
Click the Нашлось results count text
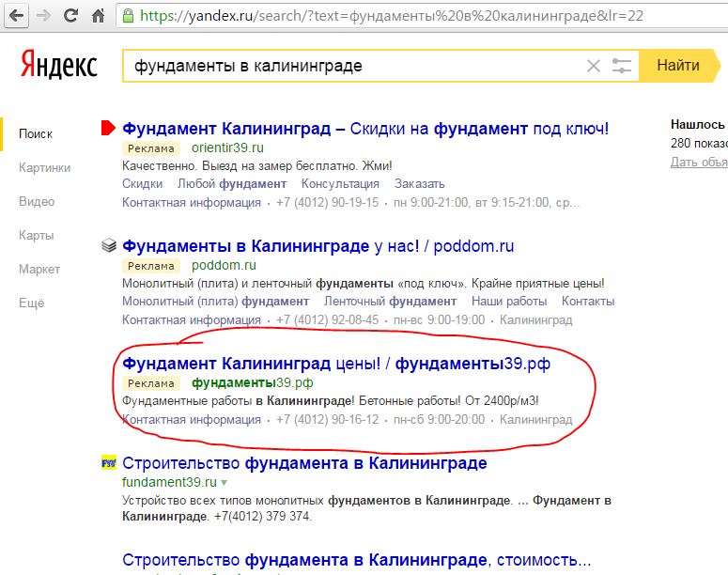(699, 124)
